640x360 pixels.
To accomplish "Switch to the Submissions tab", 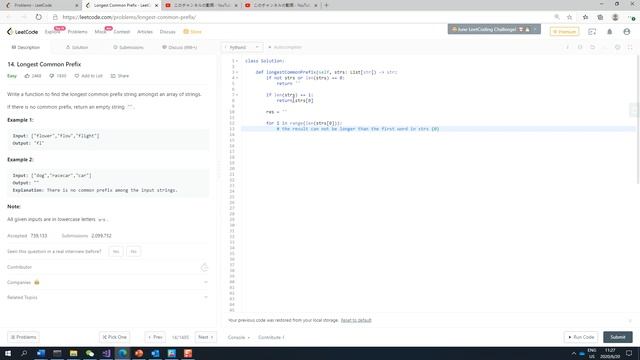I will tap(128, 47).
